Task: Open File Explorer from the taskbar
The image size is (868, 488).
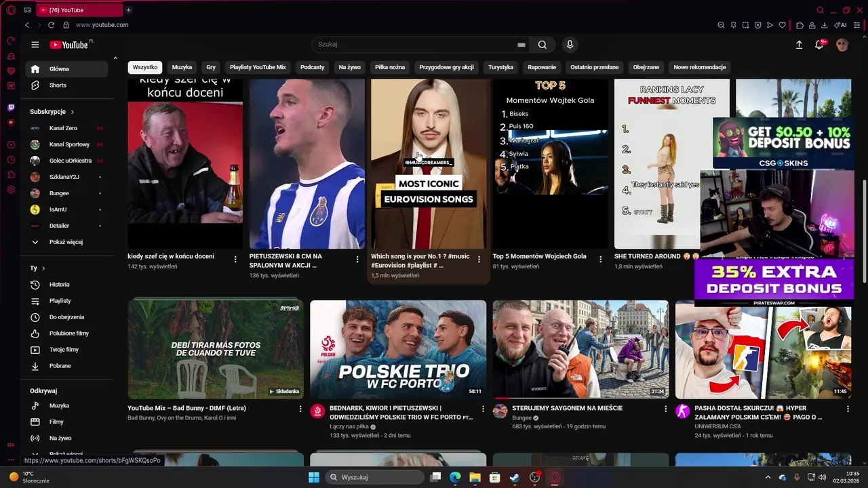Action: pyautogui.click(x=475, y=477)
